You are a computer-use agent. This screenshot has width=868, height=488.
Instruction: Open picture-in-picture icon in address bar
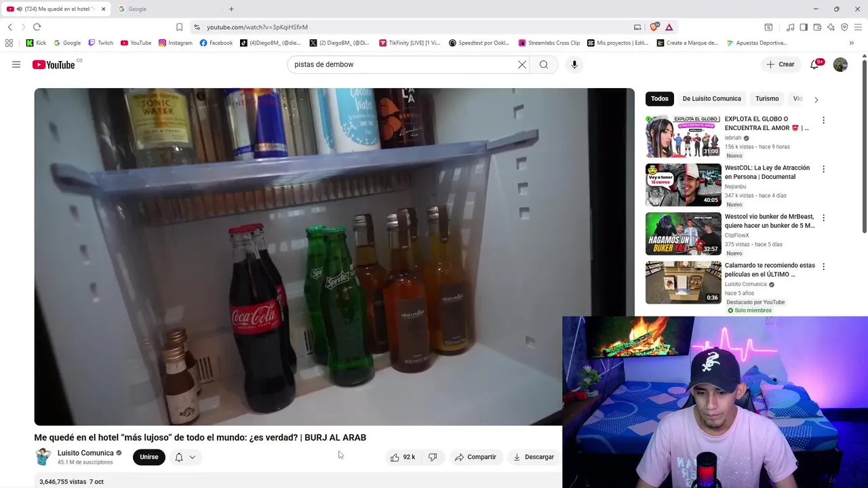[637, 27]
